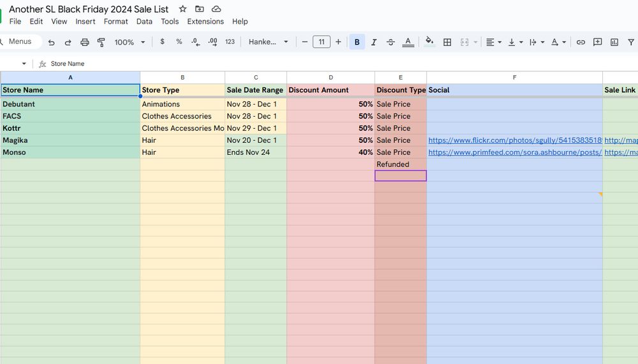Click the Insert comment icon
The image size is (638, 364).
point(597,42)
